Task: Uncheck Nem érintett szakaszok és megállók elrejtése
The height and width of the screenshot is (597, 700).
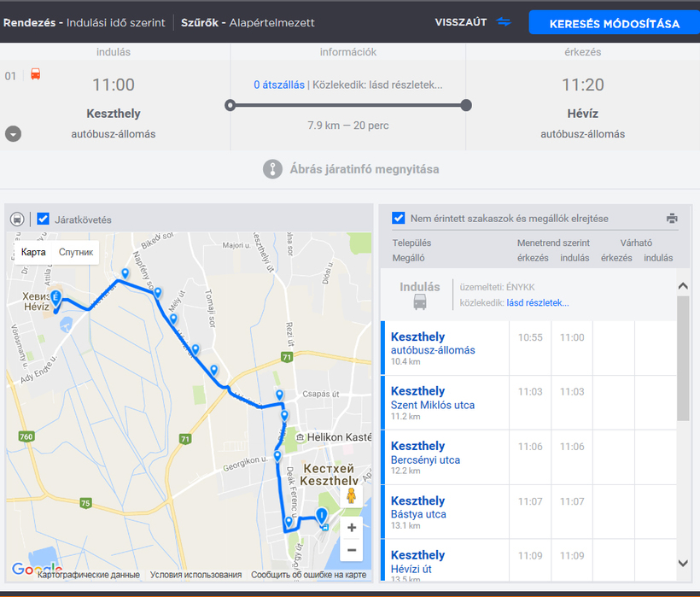Action: click(x=398, y=219)
